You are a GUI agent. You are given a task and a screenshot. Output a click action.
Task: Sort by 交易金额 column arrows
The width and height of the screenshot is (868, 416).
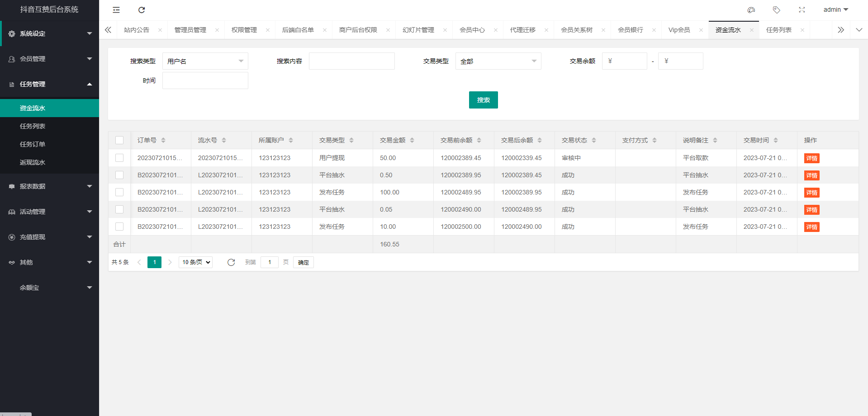[412, 140]
